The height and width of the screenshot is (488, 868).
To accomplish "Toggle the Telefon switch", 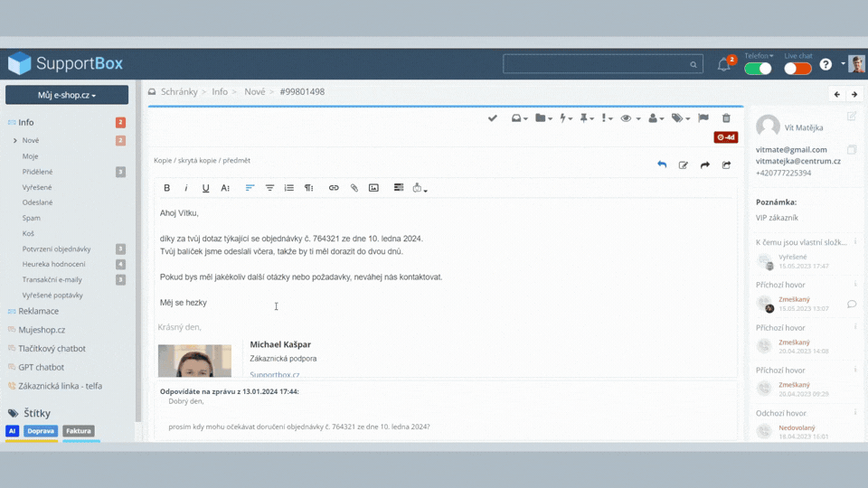I will click(x=758, y=69).
